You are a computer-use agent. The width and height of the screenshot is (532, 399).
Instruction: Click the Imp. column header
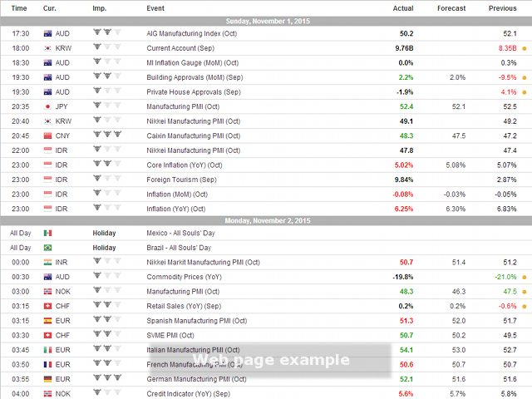(100, 8)
